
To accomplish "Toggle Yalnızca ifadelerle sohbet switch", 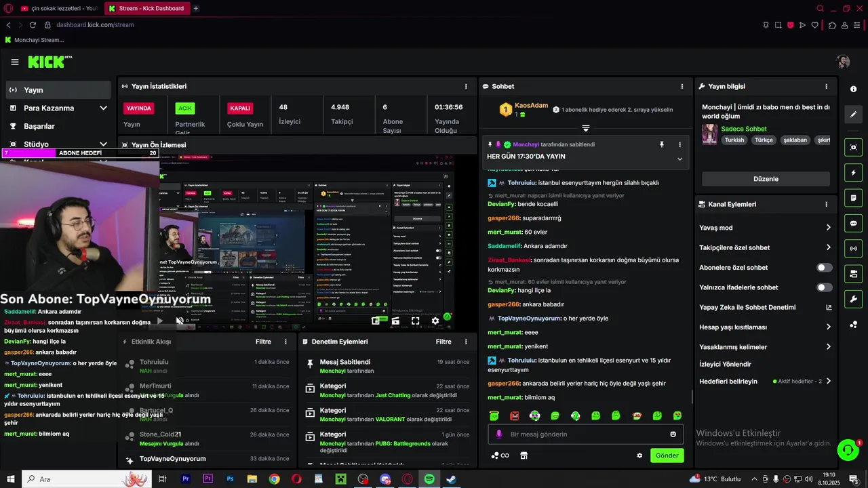I will tap(824, 287).
